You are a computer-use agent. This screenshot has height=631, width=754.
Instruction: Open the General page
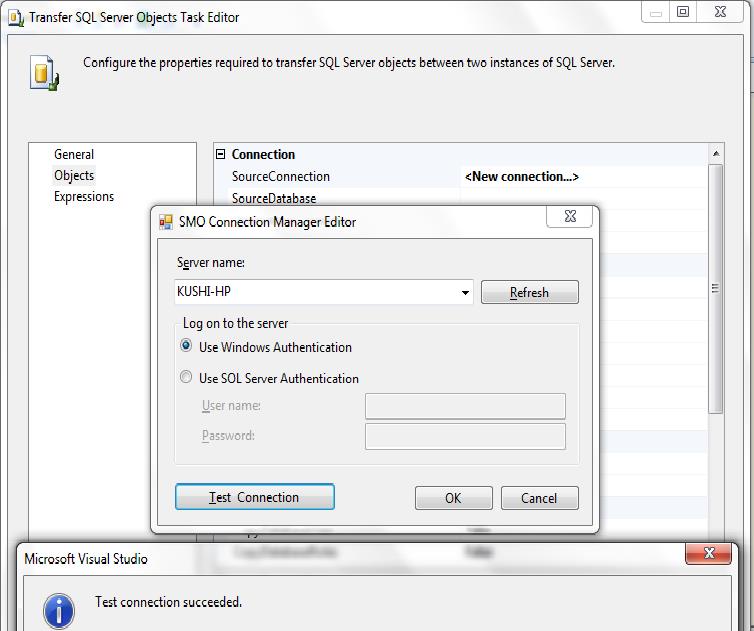(74, 154)
